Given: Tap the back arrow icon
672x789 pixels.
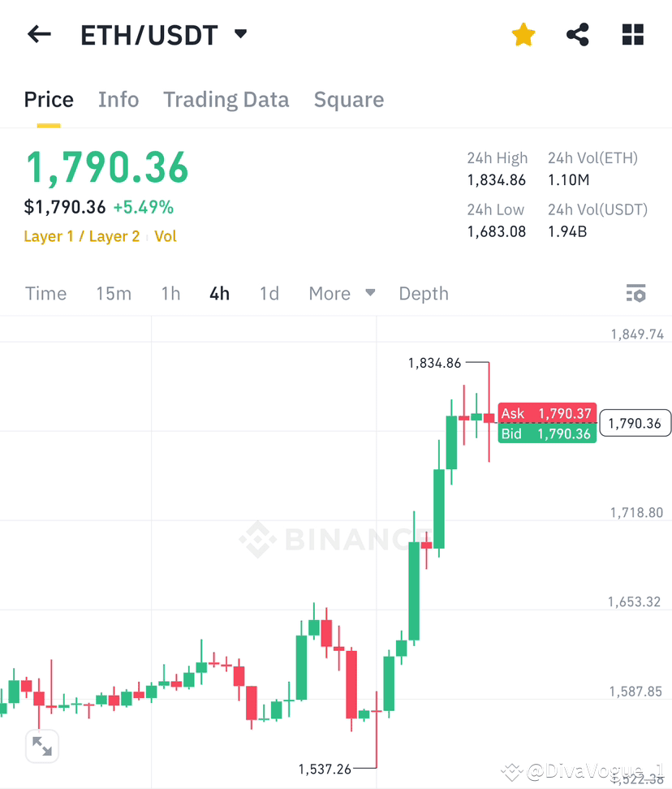Looking at the screenshot, I should (x=39, y=34).
